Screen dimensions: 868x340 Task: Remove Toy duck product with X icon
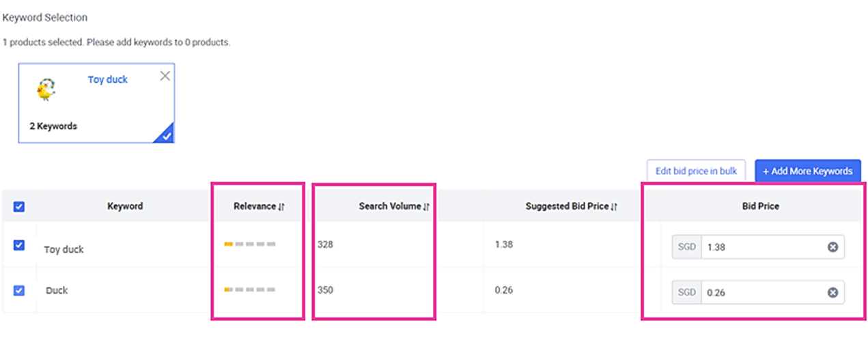point(165,76)
